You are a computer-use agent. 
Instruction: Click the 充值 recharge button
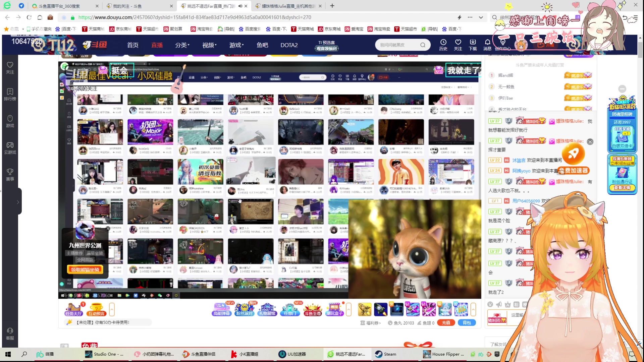pyautogui.click(x=446, y=322)
